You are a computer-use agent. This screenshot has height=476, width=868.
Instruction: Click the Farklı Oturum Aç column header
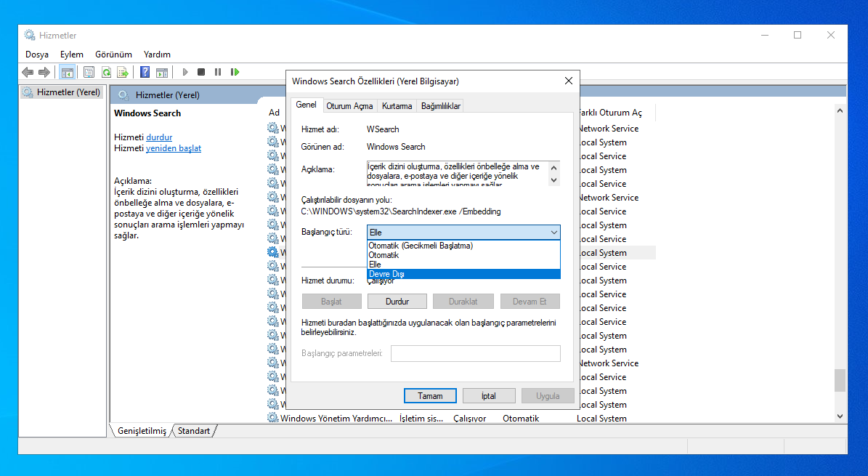[610, 113]
